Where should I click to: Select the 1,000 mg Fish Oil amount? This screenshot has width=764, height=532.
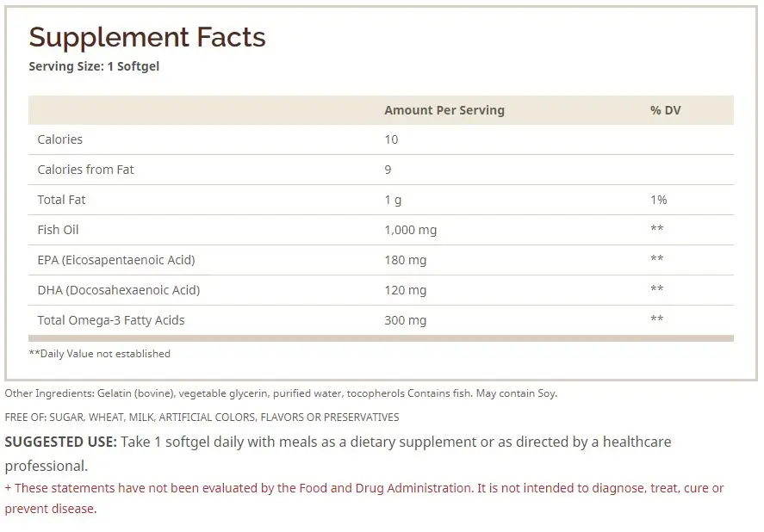[411, 230]
